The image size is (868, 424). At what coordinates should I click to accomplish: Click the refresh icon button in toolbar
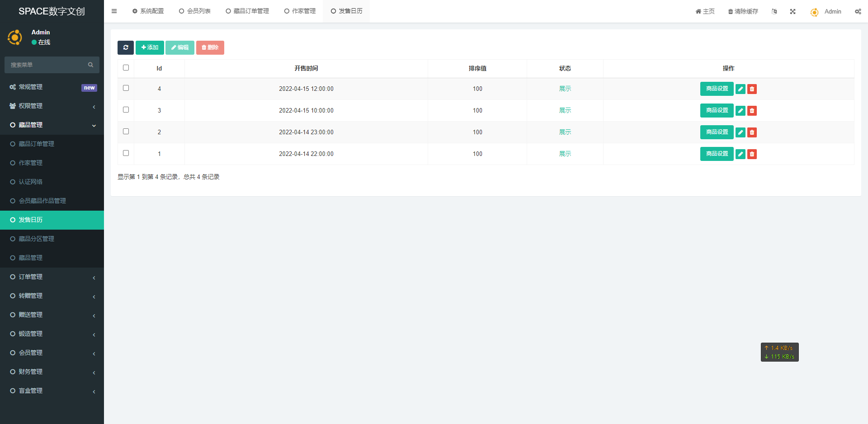[x=125, y=47]
